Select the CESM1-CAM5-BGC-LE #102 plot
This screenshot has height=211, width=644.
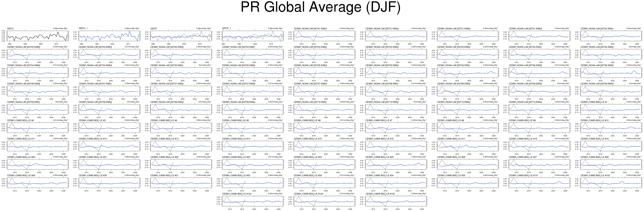[611, 182]
